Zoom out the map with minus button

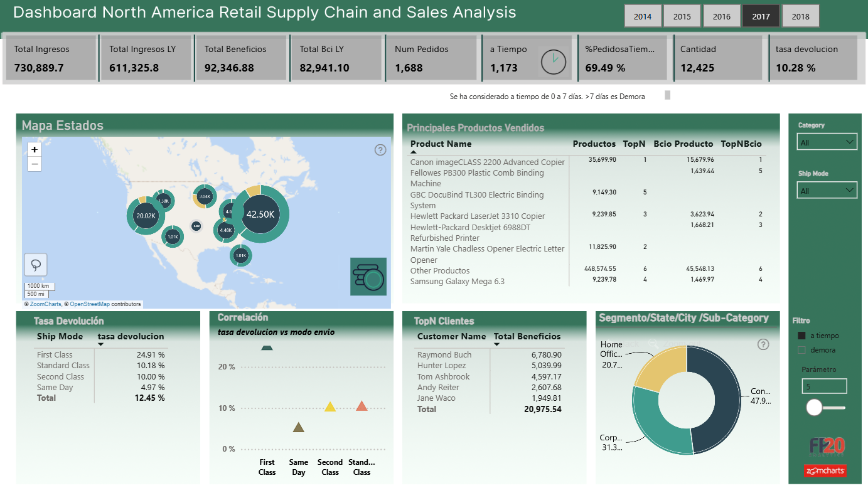coord(35,164)
